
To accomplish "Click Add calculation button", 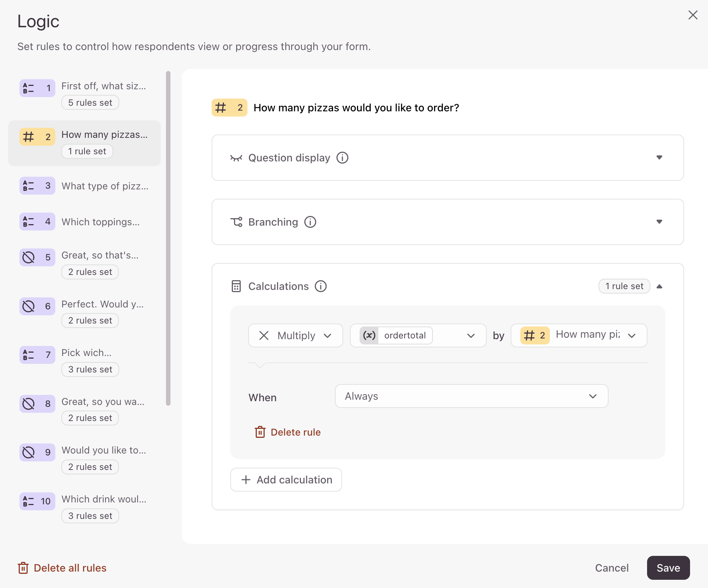I will click(x=286, y=480).
